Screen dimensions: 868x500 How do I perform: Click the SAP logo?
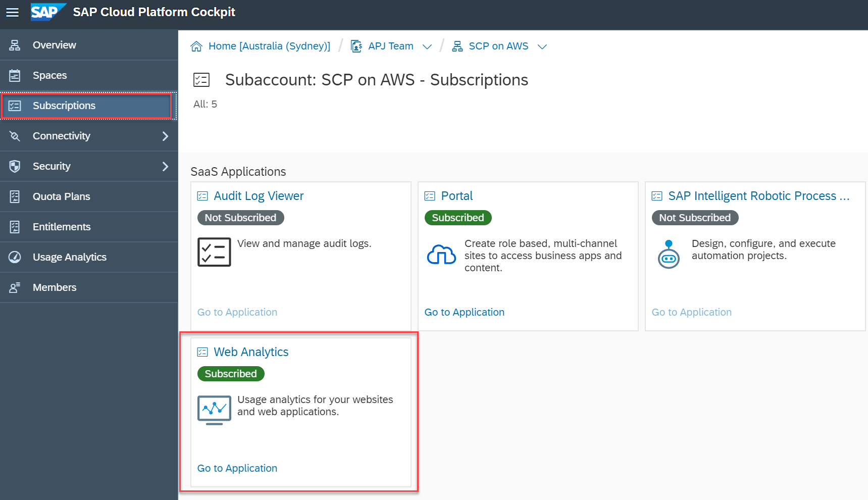(x=47, y=12)
